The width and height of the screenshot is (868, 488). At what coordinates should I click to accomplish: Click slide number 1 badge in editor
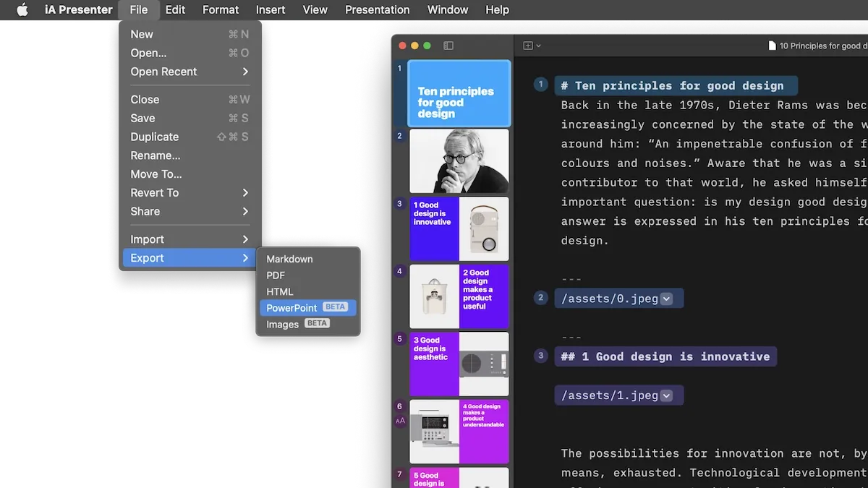tap(540, 85)
